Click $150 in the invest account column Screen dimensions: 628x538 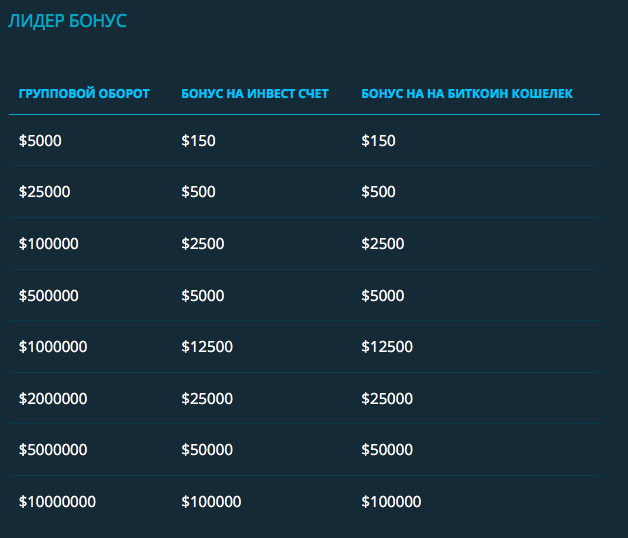(x=198, y=141)
